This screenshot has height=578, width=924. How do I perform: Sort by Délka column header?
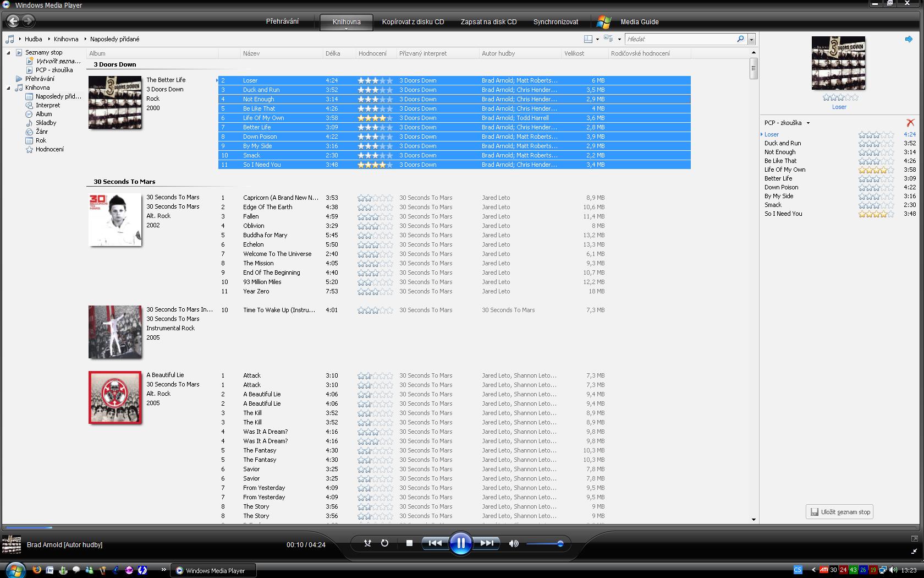[339, 53]
